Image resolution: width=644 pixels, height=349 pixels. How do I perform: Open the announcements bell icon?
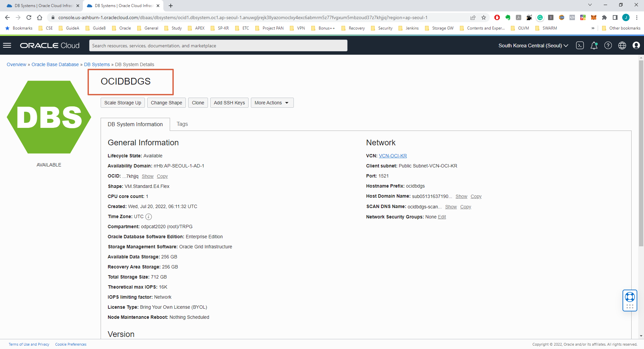[594, 45]
